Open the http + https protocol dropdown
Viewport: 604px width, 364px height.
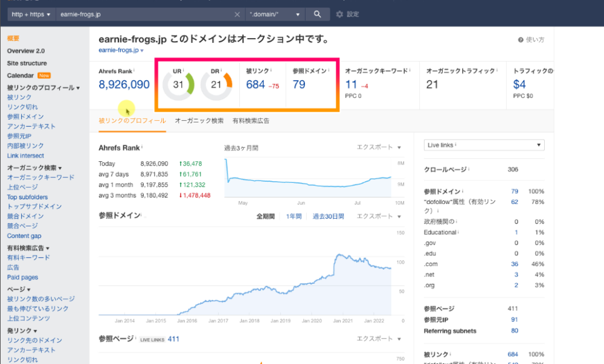click(31, 14)
